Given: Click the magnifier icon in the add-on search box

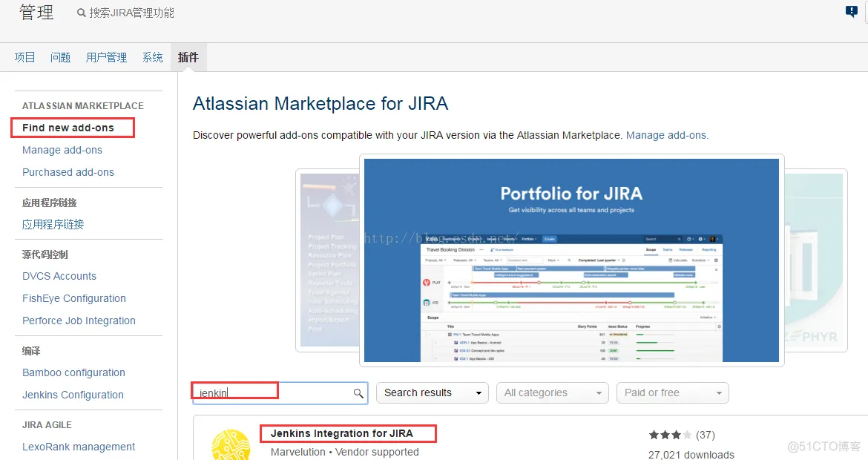Looking at the screenshot, I should [358, 393].
